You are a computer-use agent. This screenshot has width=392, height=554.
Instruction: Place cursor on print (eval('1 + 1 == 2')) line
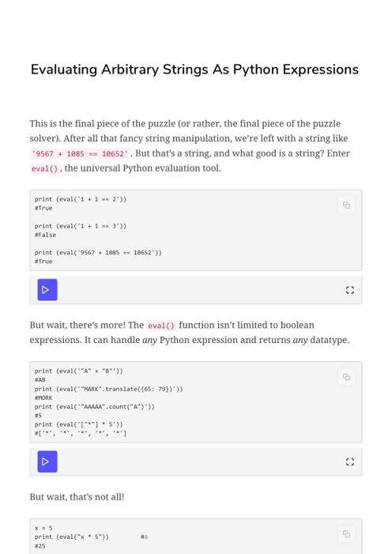81,199
